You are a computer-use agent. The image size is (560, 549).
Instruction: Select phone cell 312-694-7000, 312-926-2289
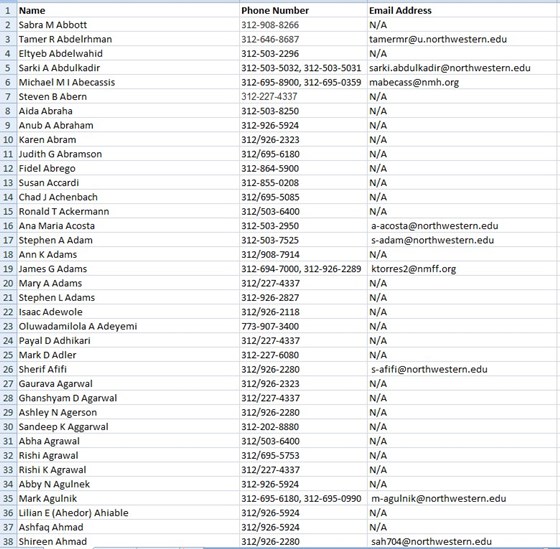point(303,269)
